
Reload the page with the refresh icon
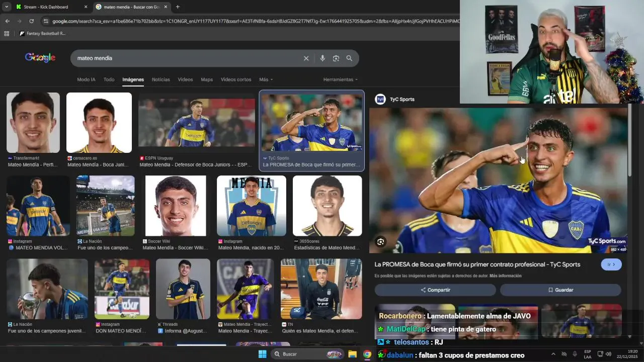31,21
